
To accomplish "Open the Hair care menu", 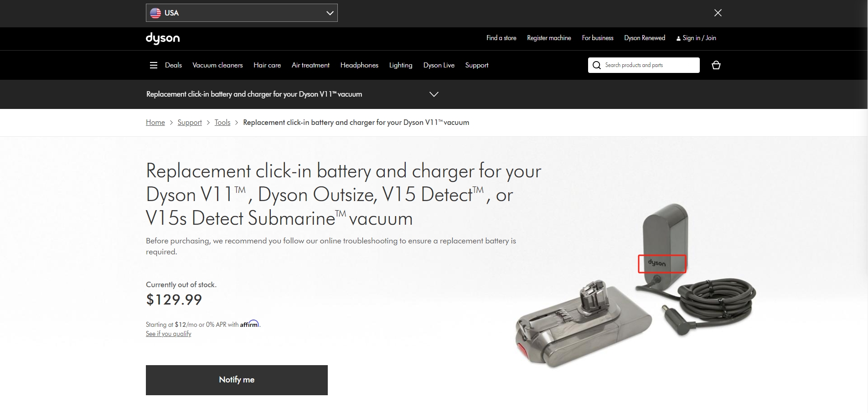I will point(267,65).
